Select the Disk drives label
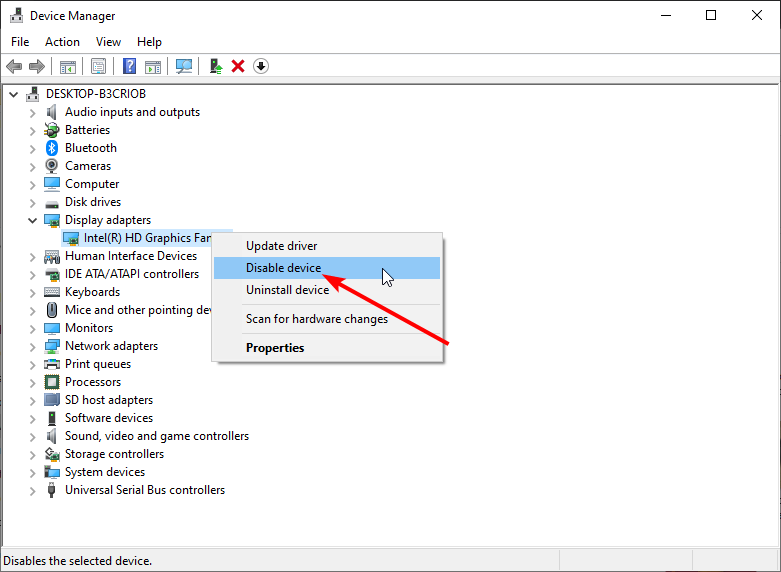This screenshot has height=572, width=781. [x=93, y=202]
